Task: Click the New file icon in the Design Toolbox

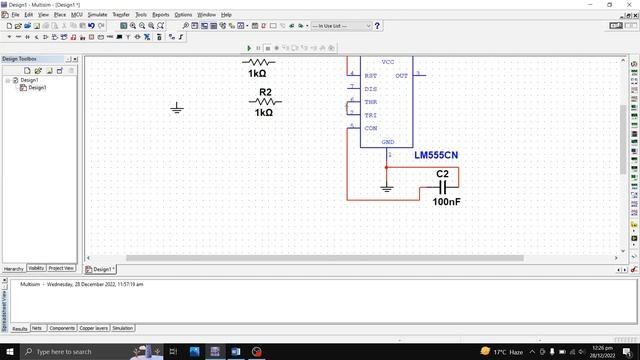Action: [27, 71]
